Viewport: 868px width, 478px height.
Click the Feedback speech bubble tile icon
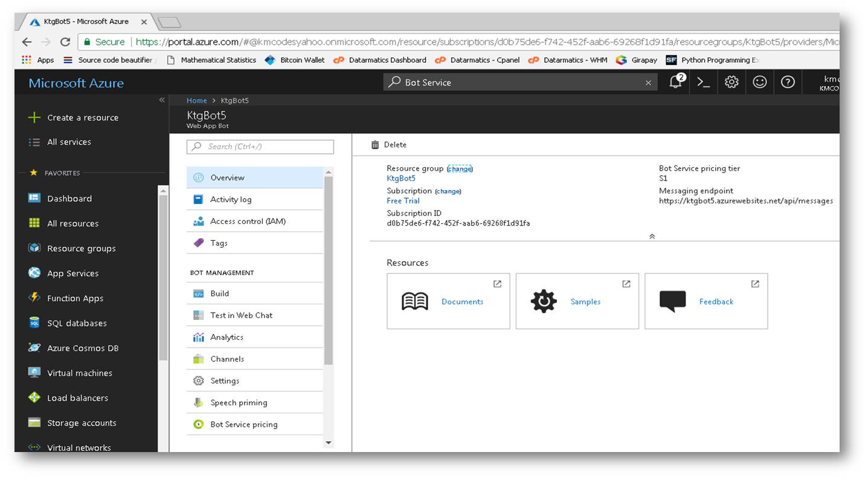pos(672,301)
